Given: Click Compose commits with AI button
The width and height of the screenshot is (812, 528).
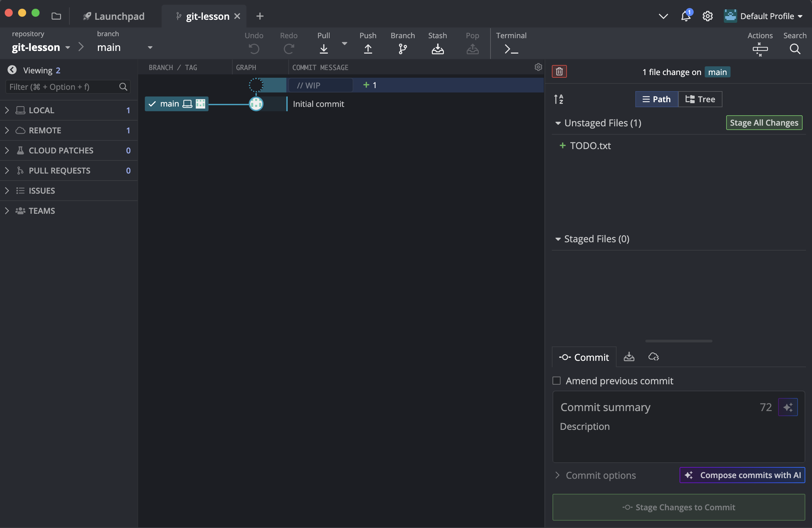Looking at the screenshot, I should [x=742, y=475].
